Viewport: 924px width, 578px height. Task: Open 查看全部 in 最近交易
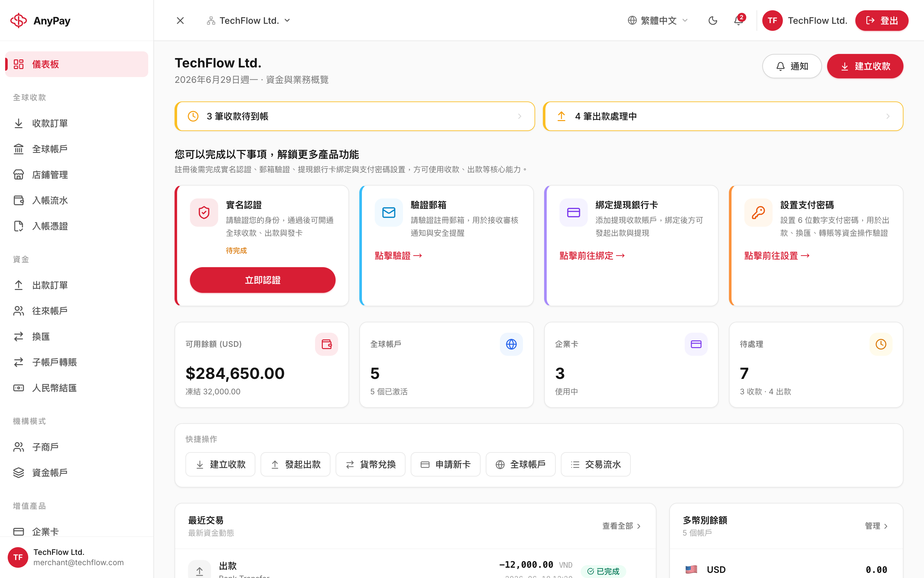click(x=621, y=526)
